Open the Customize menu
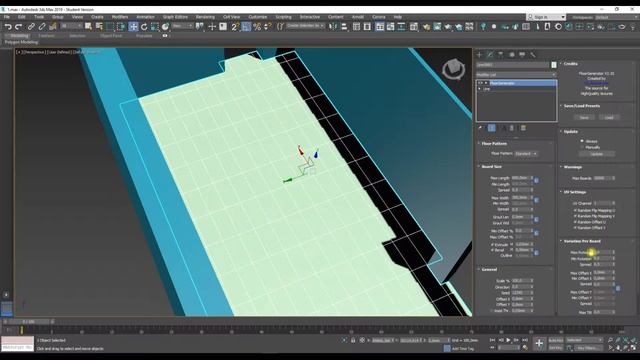Screen dimensions: 640x360 point(258,17)
